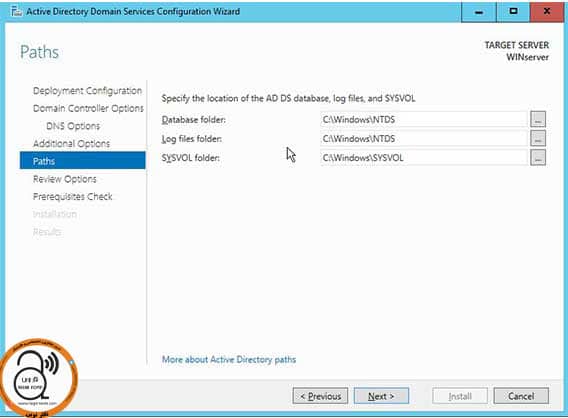Maximize the configuration wizard window
This screenshot has width=568, height=418.
[x=513, y=12]
